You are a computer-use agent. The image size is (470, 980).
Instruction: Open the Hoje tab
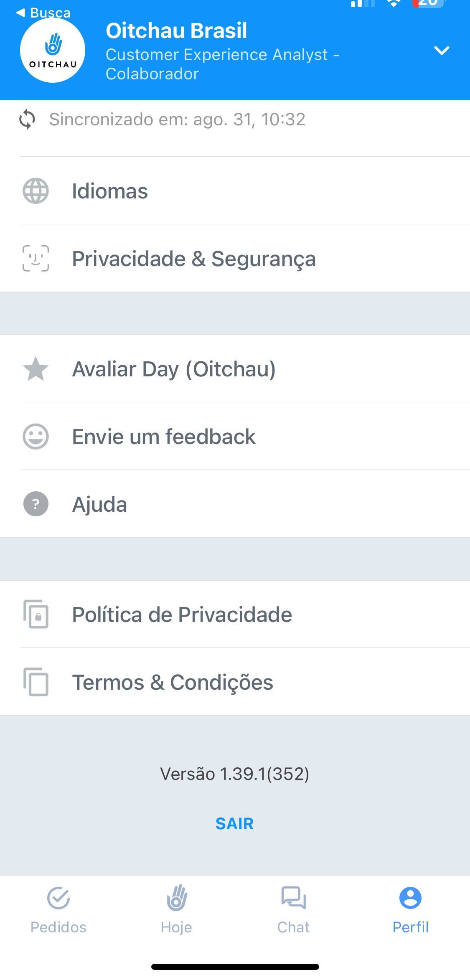tap(176, 910)
